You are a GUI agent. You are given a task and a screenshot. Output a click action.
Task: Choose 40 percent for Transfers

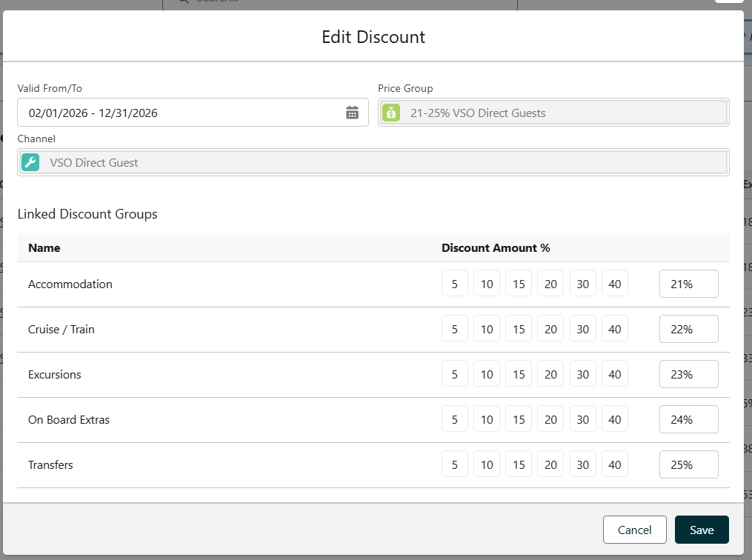point(614,464)
